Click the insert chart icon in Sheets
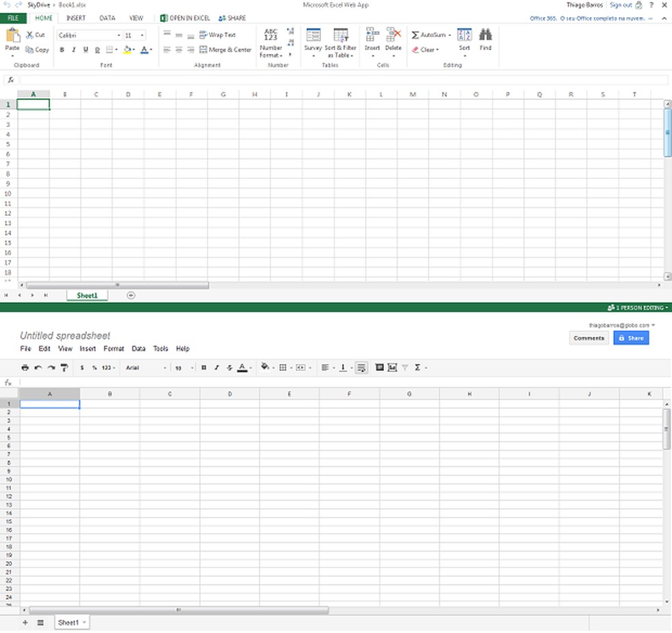The image size is (672, 633). (392, 367)
